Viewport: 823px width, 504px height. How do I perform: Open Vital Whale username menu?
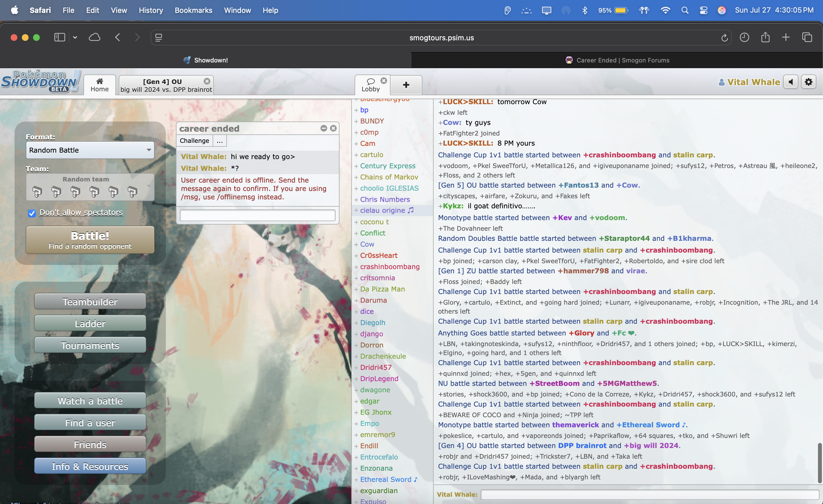(749, 82)
